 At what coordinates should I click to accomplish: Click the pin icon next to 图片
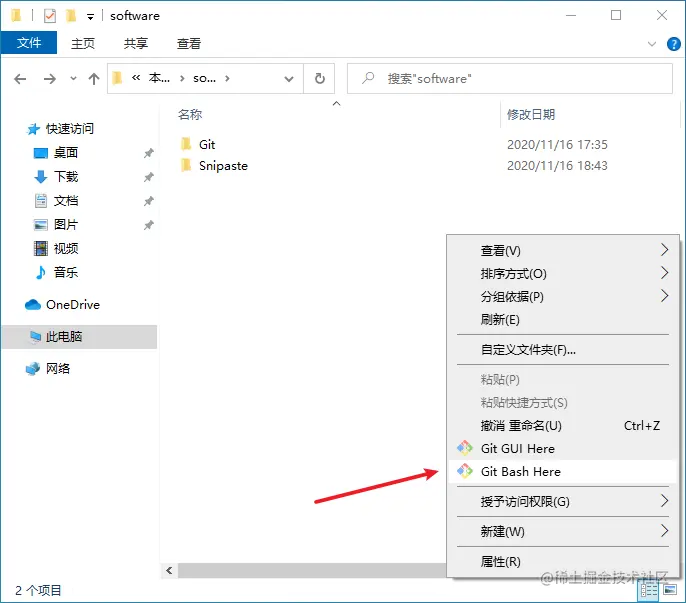point(148,225)
